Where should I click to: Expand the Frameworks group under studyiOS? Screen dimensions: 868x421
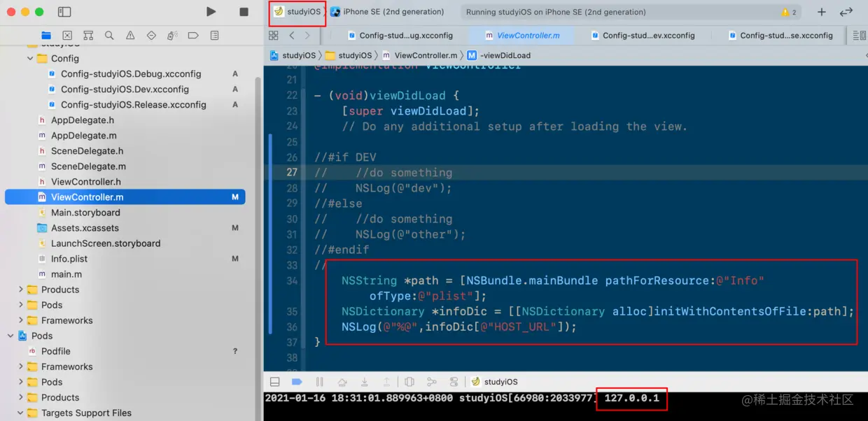[20, 320]
